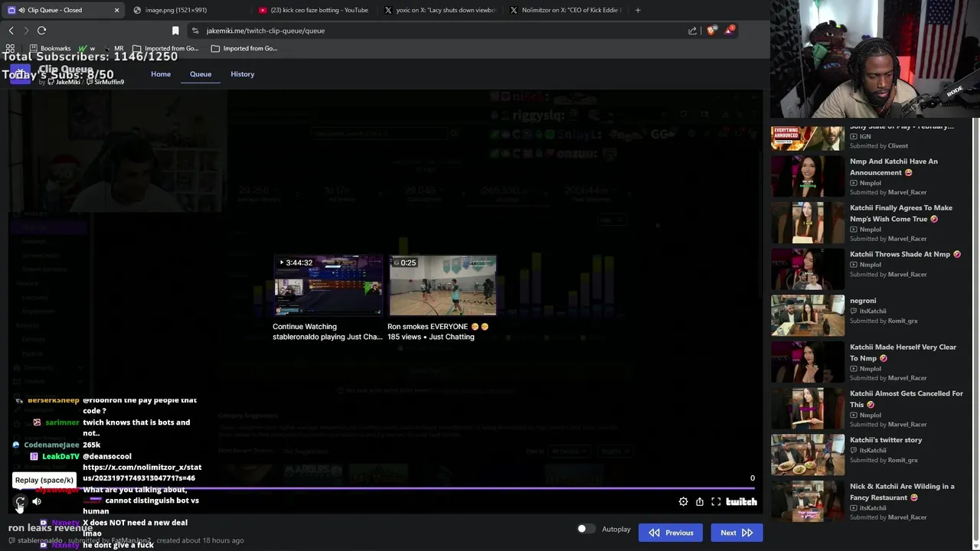This screenshot has width=980, height=551.
Task: Open the Twitch logo link in player
Action: (x=741, y=502)
